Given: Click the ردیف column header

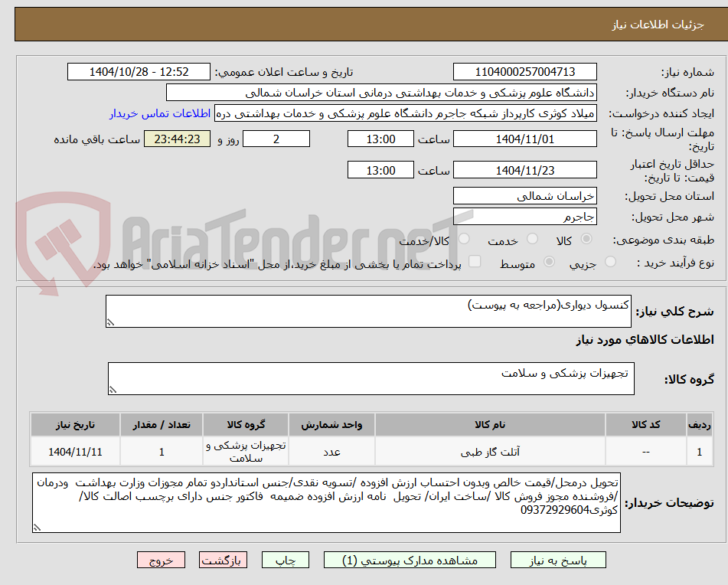Looking at the screenshot, I should click(700, 425).
